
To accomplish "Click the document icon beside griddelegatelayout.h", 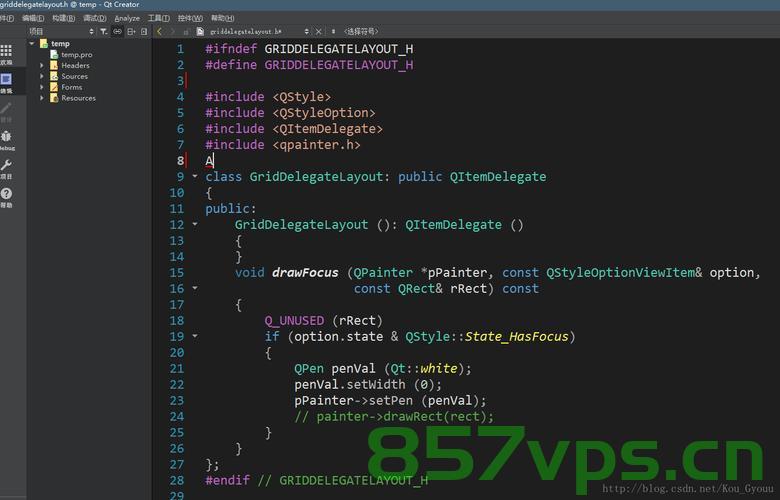I will pos(200,31).
